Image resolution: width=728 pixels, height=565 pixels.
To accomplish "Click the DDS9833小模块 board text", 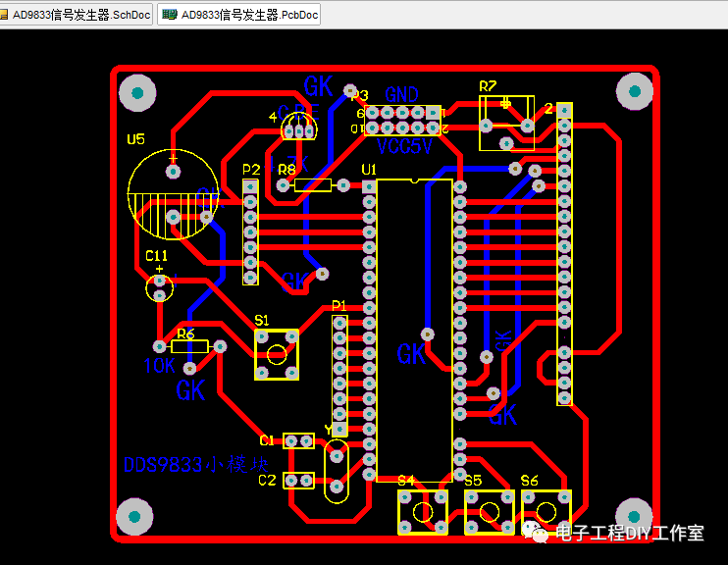I will 196,465.
